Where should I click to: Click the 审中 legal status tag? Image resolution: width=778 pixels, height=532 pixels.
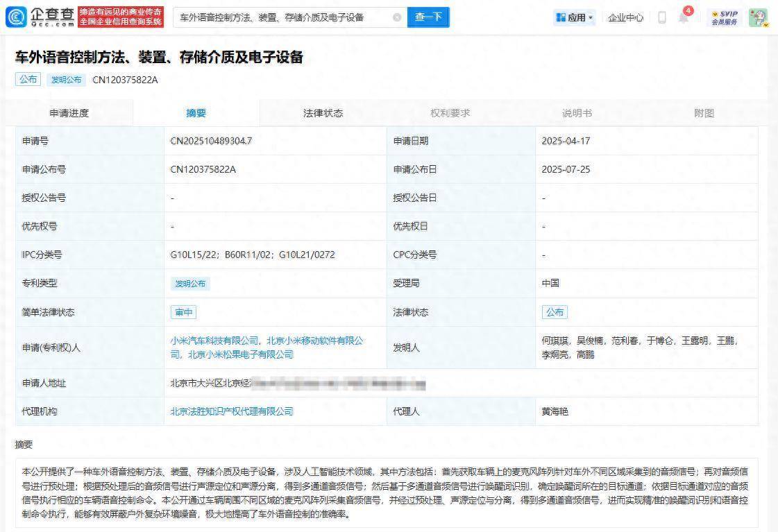pyautogui.click(x=183, y=312)
